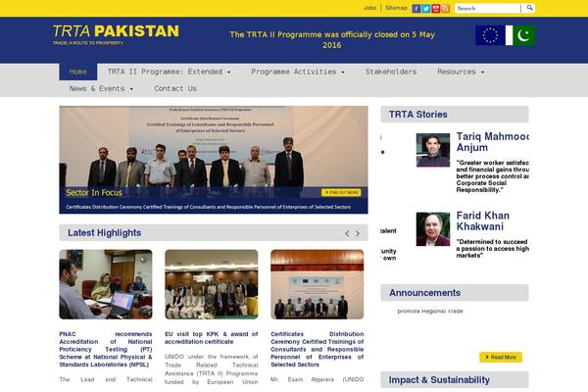588x392 pixels.
Task: Open the YouTube social icon
Action: (x=435, y=8)
